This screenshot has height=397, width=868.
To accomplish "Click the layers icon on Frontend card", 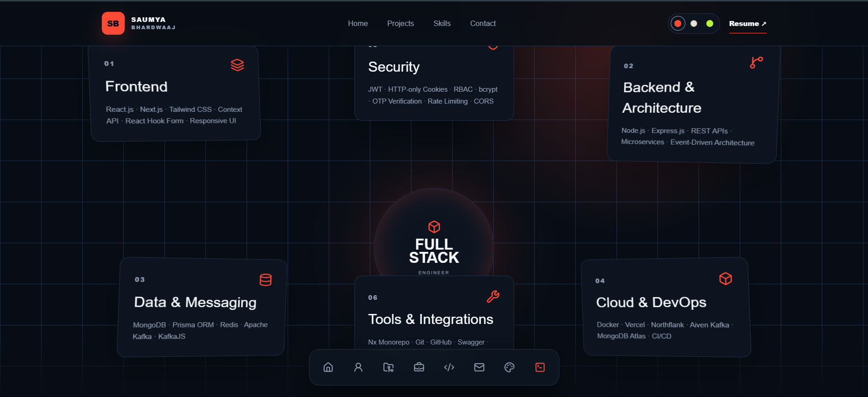I will pyautogui.click(x=237, y=65).
